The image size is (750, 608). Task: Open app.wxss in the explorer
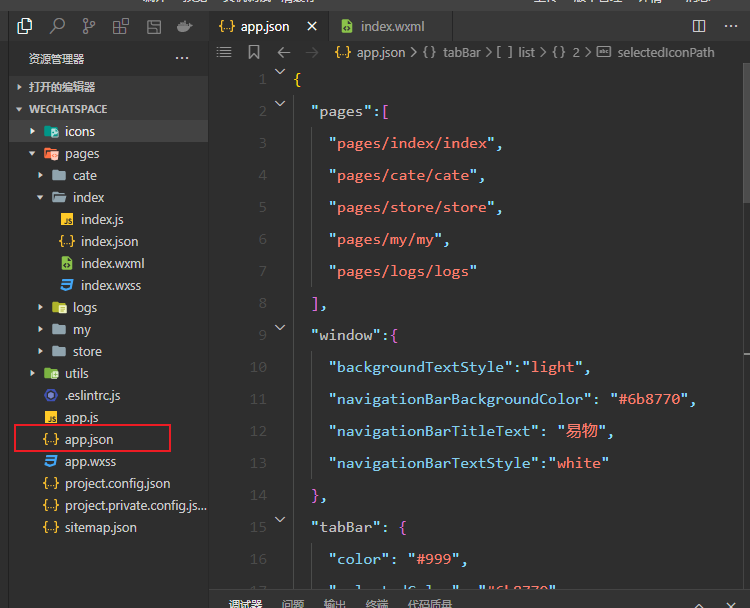pyautogui.click(x=109, y=461)
